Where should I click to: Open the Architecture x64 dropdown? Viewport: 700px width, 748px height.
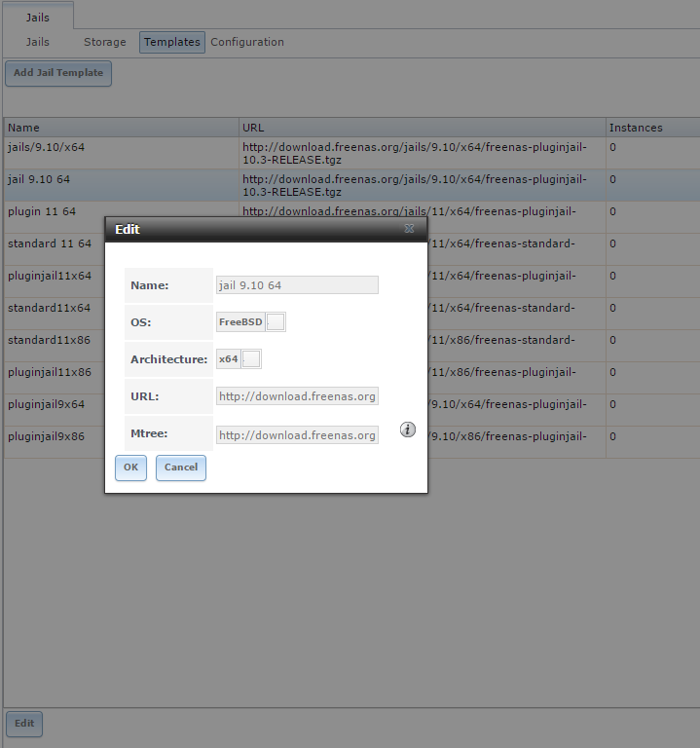click(251, 359)
